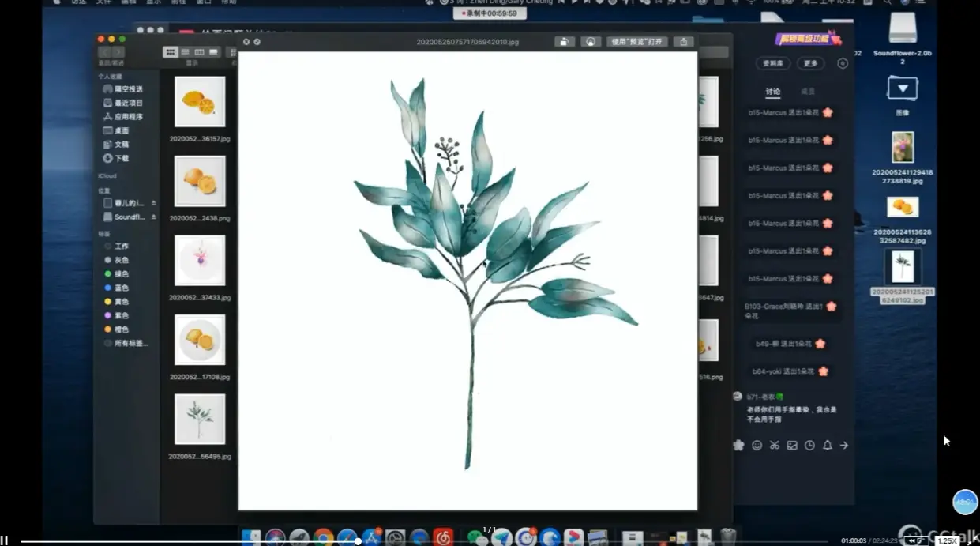Open the settings gear in the group panel
The image size is (980, 546).
(842, 63)
